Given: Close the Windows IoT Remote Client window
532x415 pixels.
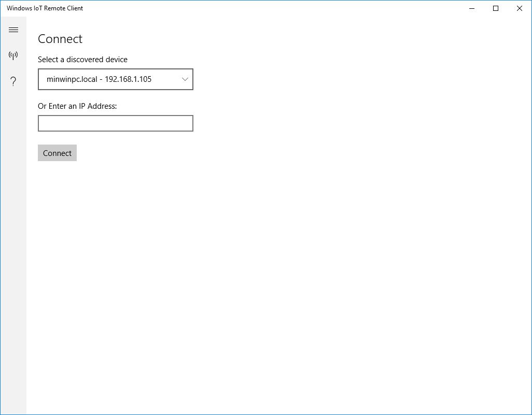Looking at the screenshot, I should point(519,8).
